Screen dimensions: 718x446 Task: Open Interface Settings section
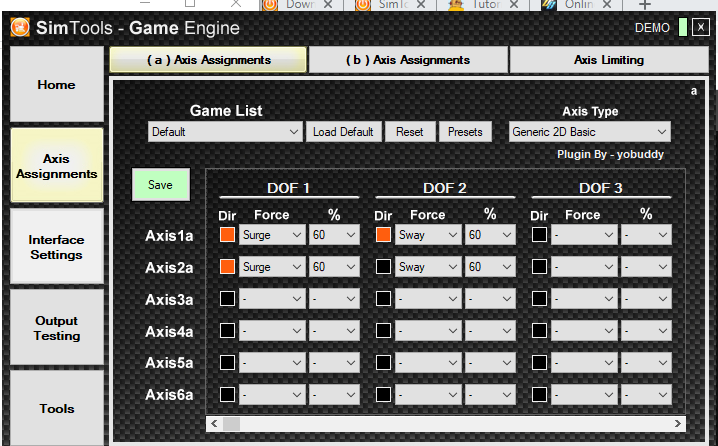click(x=57, y=247)
